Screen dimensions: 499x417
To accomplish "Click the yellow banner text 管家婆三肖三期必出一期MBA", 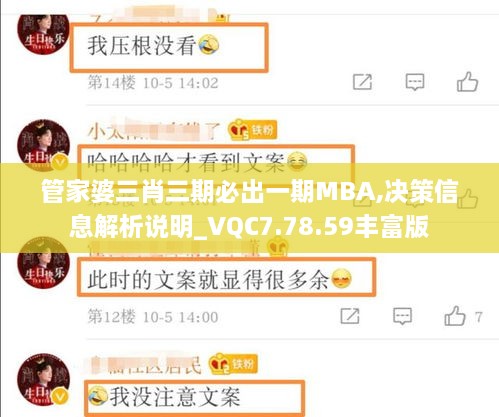I will 212,192.
